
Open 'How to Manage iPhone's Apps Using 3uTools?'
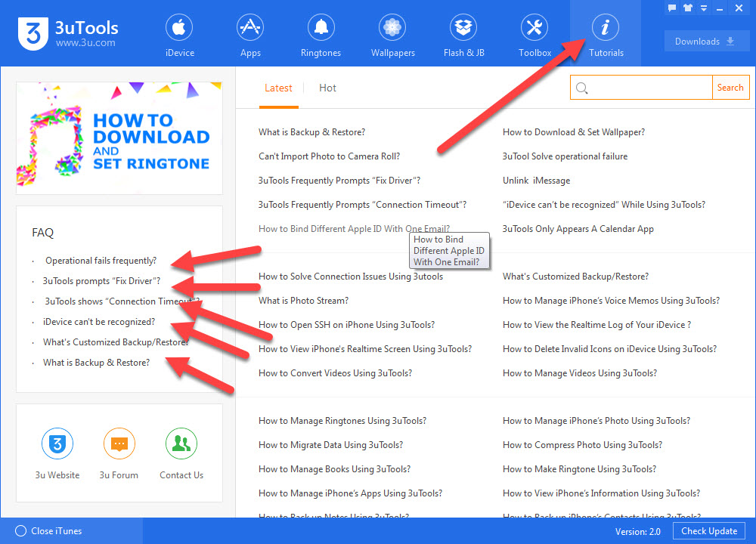(350, 493)
